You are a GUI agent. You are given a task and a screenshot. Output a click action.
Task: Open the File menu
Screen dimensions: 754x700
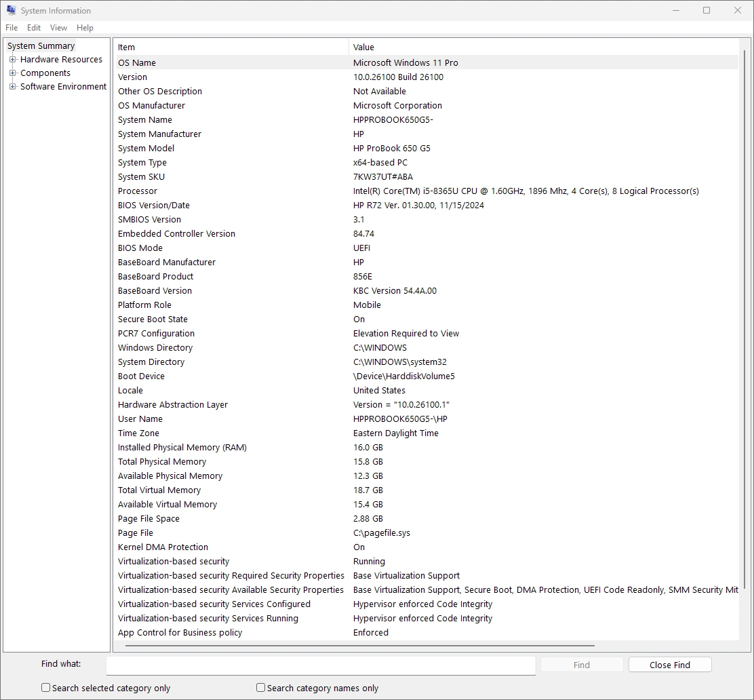point(12,28)
